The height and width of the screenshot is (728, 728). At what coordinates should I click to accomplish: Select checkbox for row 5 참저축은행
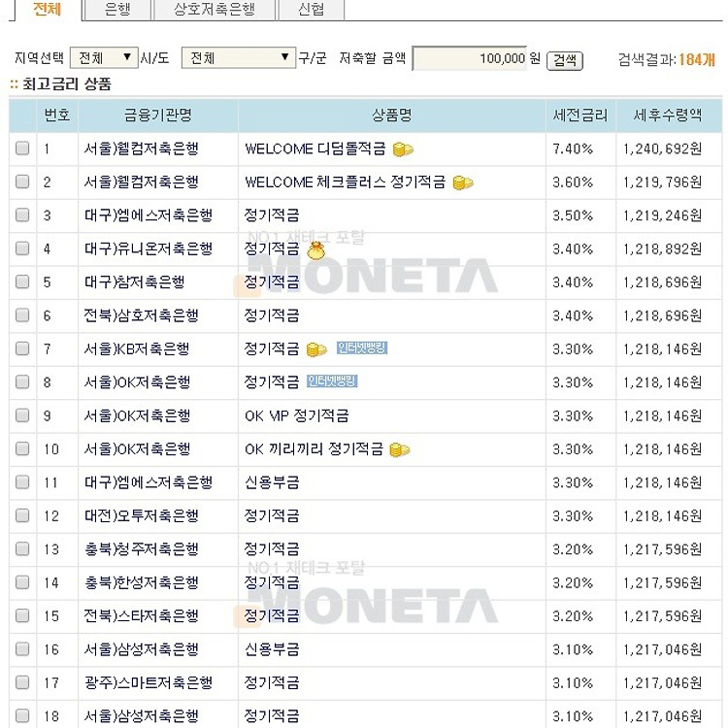click(22, 282)
